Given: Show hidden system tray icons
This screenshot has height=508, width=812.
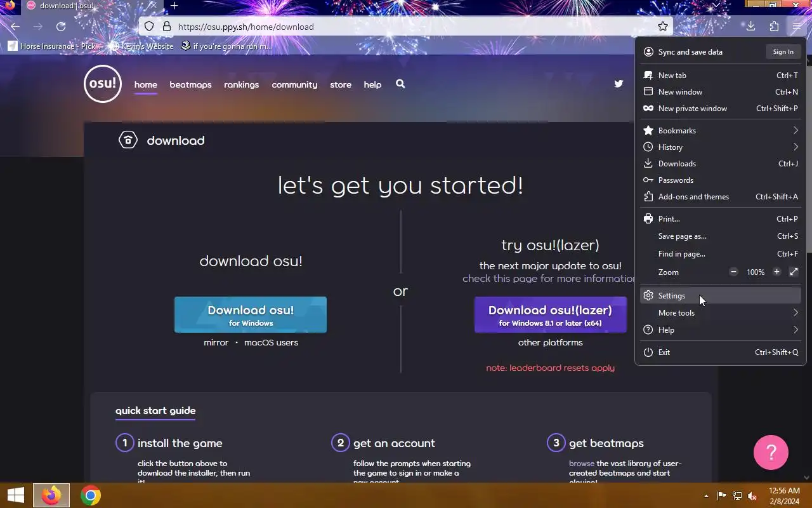Looking at the screenshot, I should coord(706,496).
